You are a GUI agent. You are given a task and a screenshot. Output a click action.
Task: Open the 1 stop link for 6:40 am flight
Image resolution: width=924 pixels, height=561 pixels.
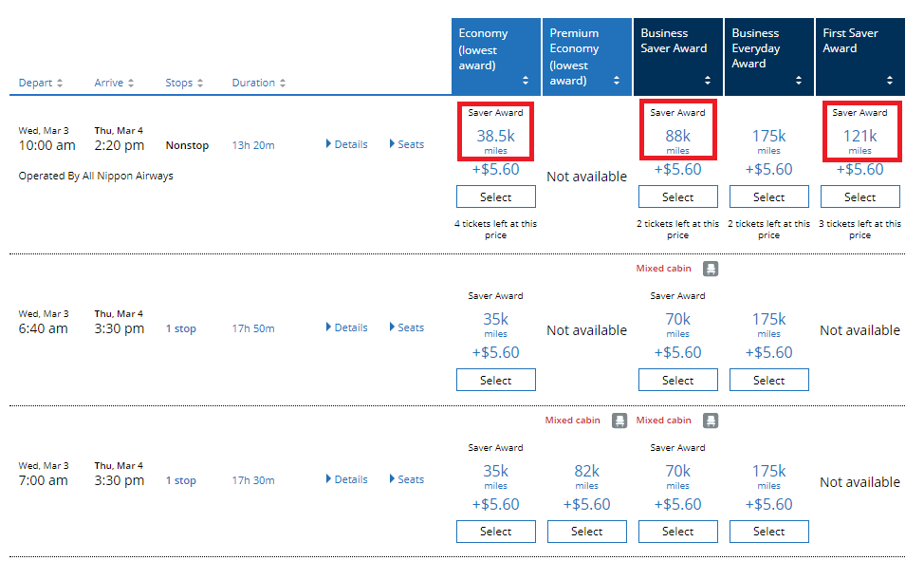(181, 329)
